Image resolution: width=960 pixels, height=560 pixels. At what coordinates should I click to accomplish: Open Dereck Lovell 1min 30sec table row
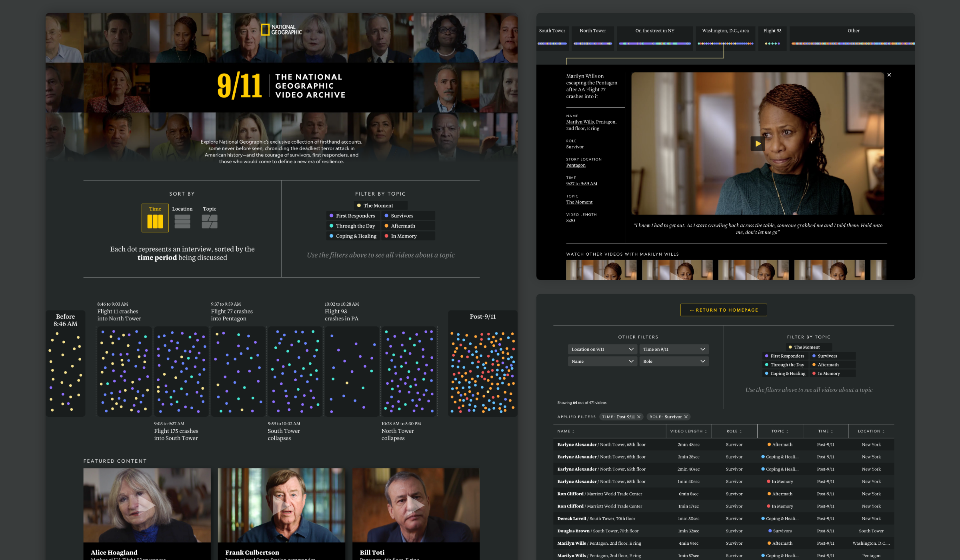[724, 519]
